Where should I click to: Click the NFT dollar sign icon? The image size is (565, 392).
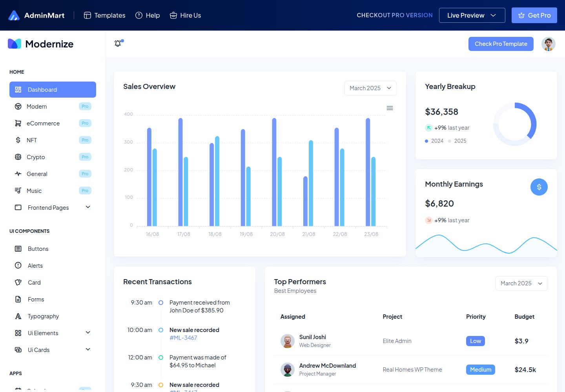click(18, 140)
